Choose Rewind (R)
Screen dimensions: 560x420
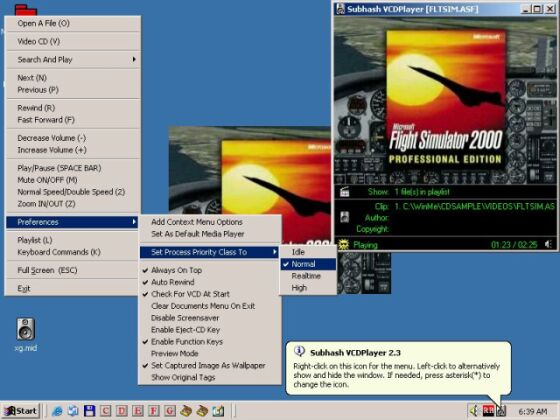click(x=72, y=108)
